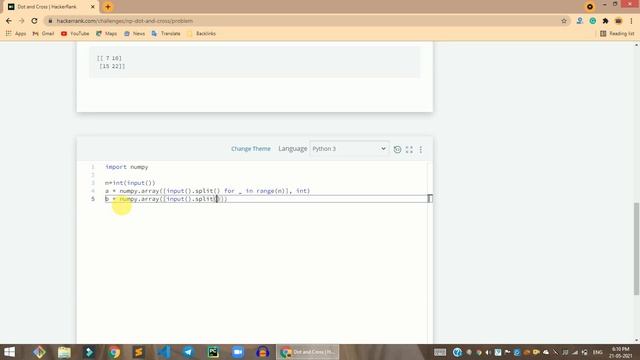Viewport: 640px width, 360px height.
Task: Switch to the Dot and Cross Chrome taskbar window
Action: coord(308,352)
